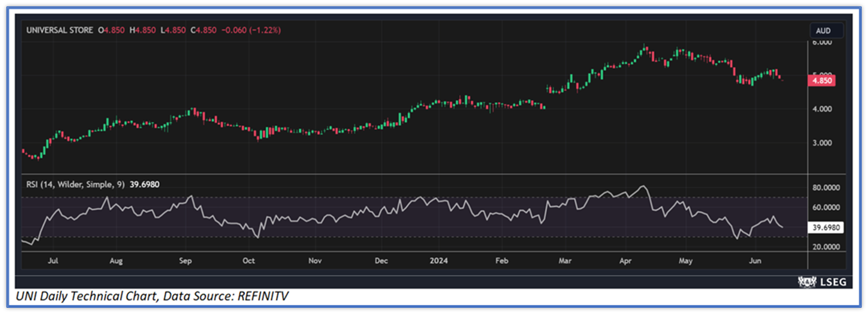
Task: Click the RSI value 39.6980 in legend
Action: coord(142,184)
